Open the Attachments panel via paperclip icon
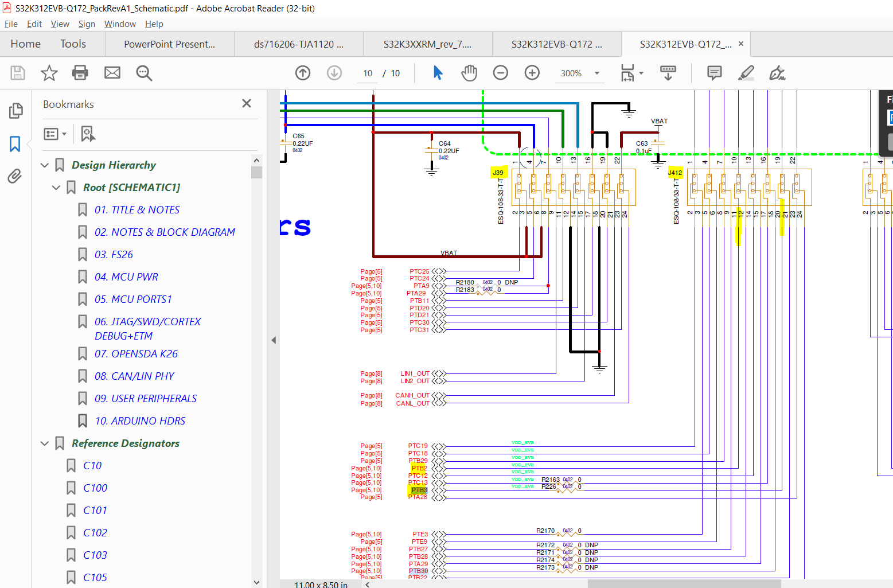This screenshot has height=588, width=893. pos(15,176)
